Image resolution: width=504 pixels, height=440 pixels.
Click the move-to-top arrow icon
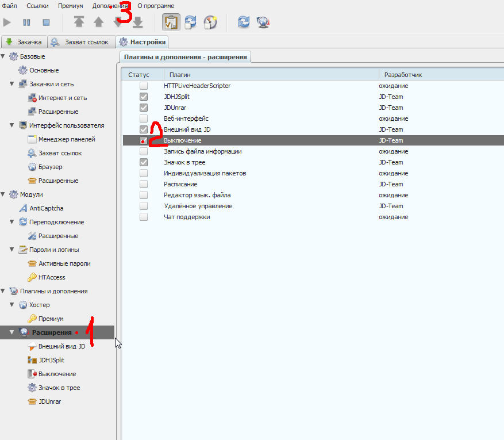click(x=79, y=22)
